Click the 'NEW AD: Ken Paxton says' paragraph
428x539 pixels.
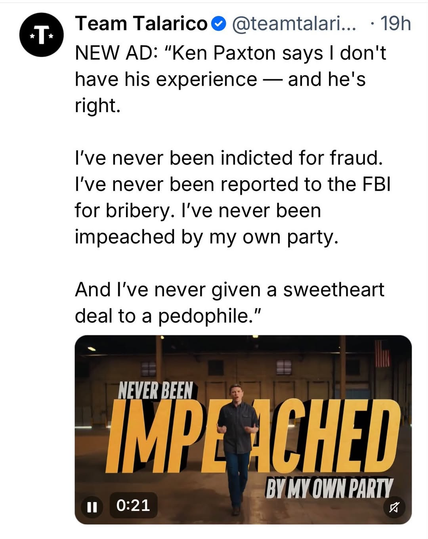pos(230,79)
